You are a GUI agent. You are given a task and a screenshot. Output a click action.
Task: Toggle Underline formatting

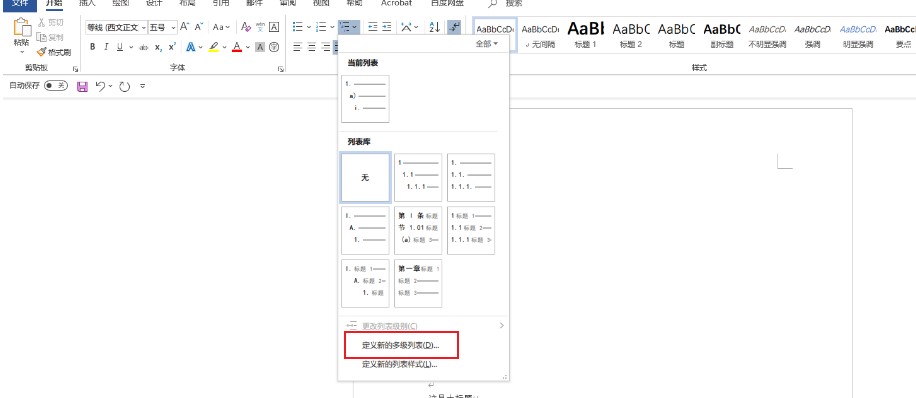pyautogui.click(x=120, y=47)
